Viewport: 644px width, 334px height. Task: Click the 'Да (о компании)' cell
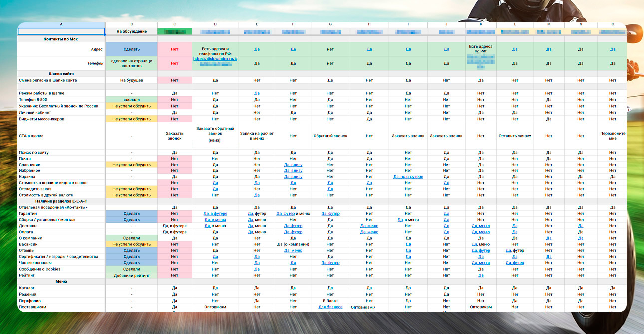point(293,244)
